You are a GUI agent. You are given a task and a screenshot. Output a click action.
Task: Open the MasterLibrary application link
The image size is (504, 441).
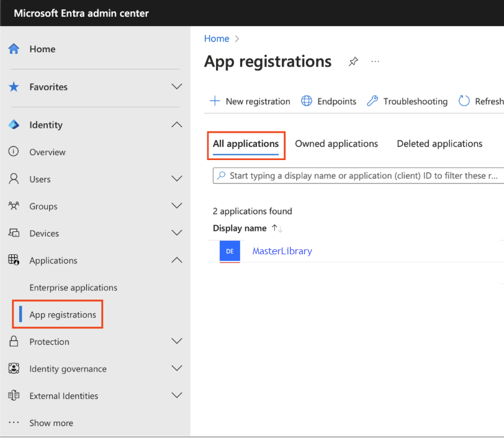[x=282, y=251]
